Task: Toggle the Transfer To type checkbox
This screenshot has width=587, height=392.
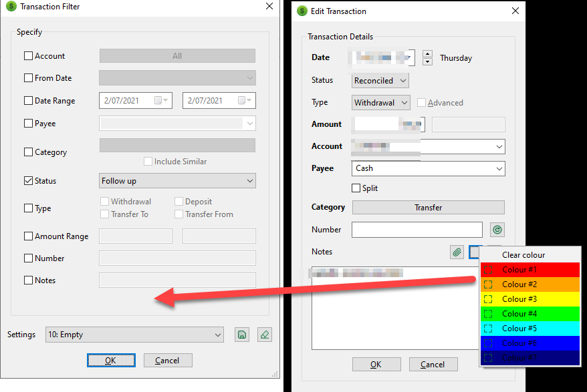Action: (104, 214)
